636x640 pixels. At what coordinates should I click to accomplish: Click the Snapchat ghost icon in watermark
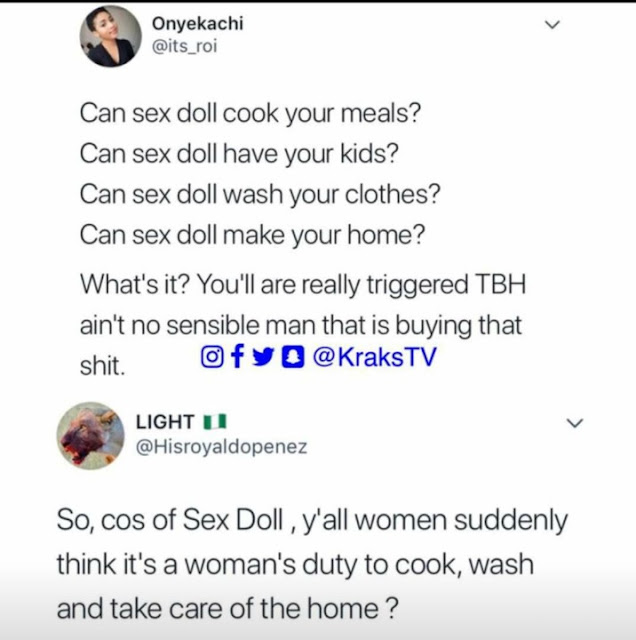pyautogui.click(x=293, y=357)
